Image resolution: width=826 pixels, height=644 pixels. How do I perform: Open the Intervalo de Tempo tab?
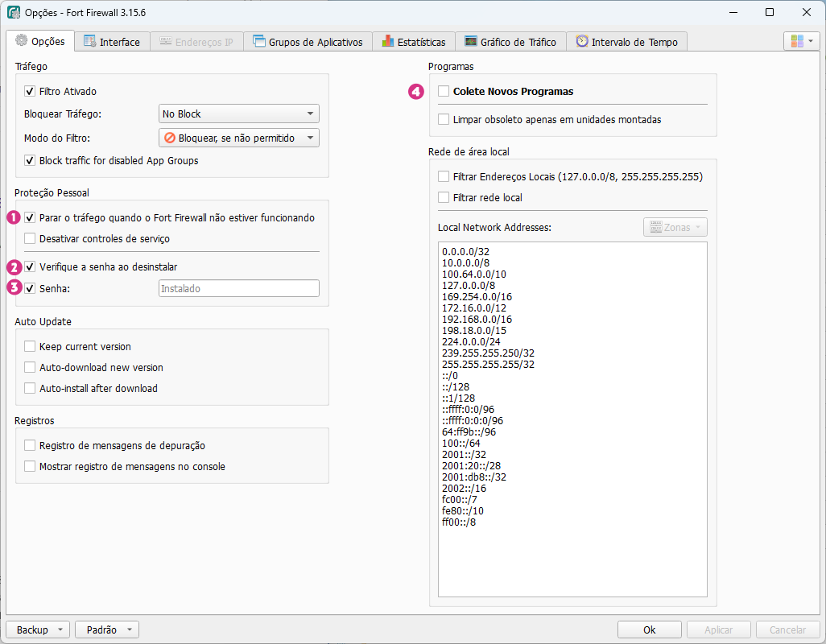tap(627, 42)
